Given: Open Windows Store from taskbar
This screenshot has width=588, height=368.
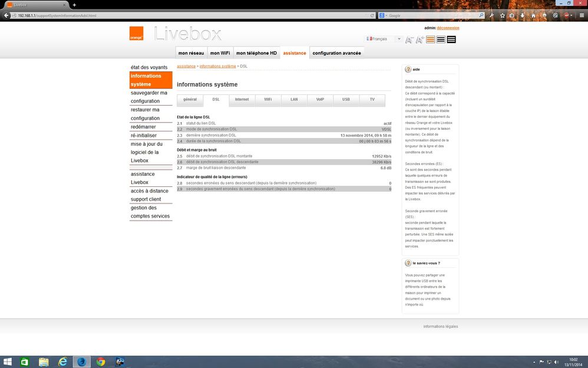Looking at the screenshot, I should point(25,362).
